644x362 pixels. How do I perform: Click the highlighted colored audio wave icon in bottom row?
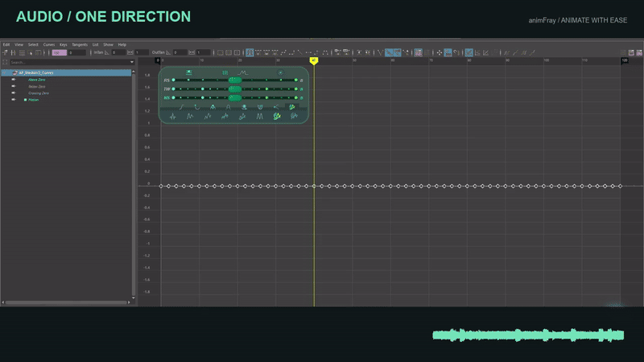point(277,117)
